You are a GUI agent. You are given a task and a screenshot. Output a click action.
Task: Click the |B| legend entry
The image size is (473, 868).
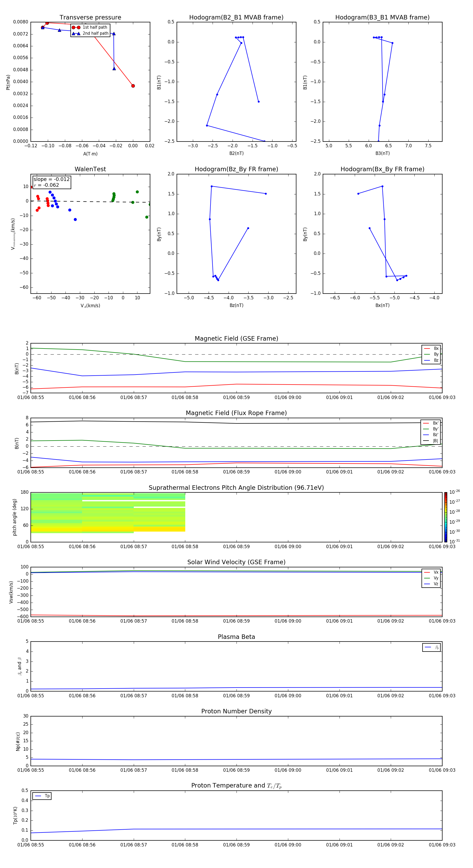click(x=431, y=441)
